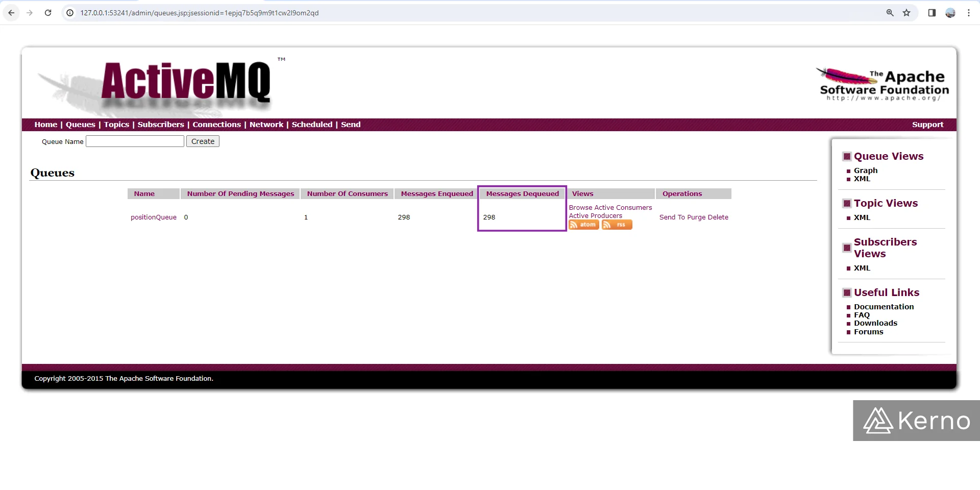Click the Number Of Consumers value 1
The image size is (980, 490).
(306, 217)
